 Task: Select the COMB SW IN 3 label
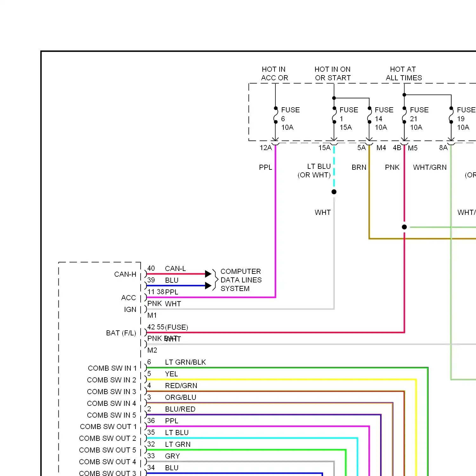click(x=111, y=392)
